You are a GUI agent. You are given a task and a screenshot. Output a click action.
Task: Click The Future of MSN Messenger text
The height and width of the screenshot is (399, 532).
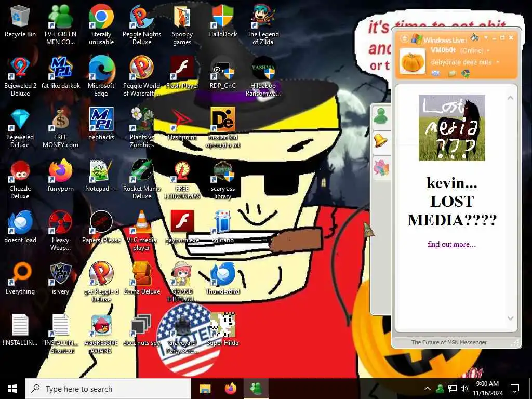pyautogui.click(x=449, y=342)
